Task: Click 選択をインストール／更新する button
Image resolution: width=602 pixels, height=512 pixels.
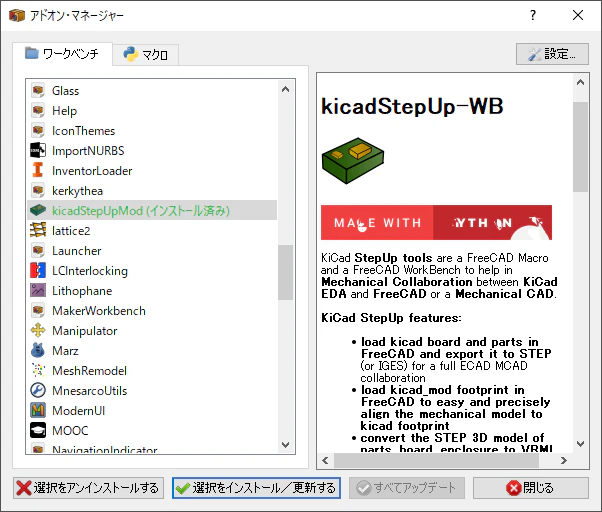Action: 256,488
